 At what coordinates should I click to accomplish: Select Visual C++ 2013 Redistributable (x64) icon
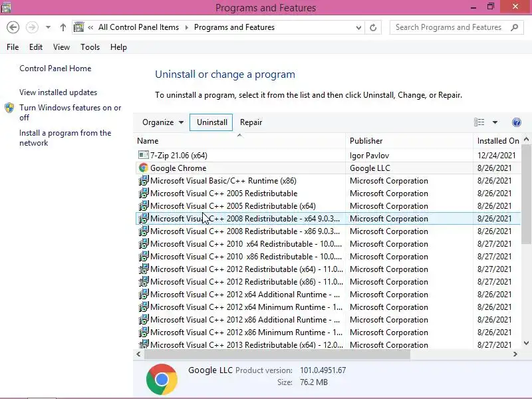(144, 344)
